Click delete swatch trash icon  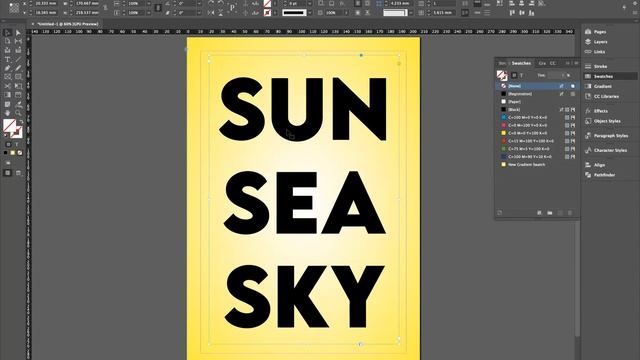570,213
